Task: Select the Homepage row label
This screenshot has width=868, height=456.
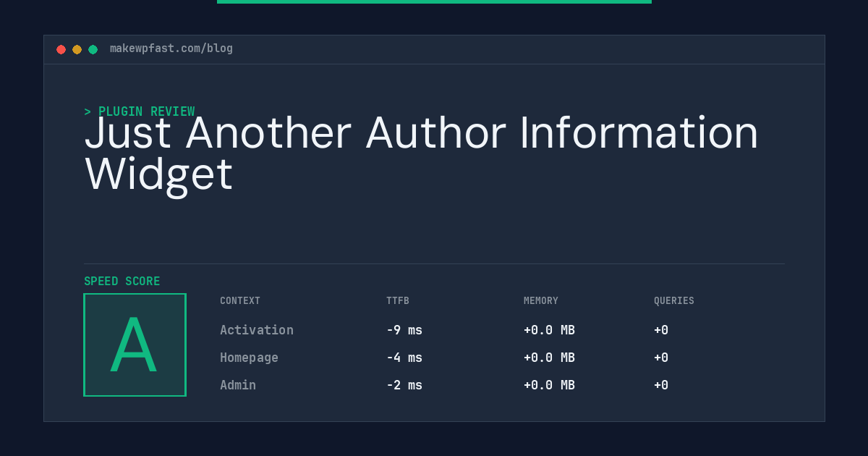Action: (249, 358)
